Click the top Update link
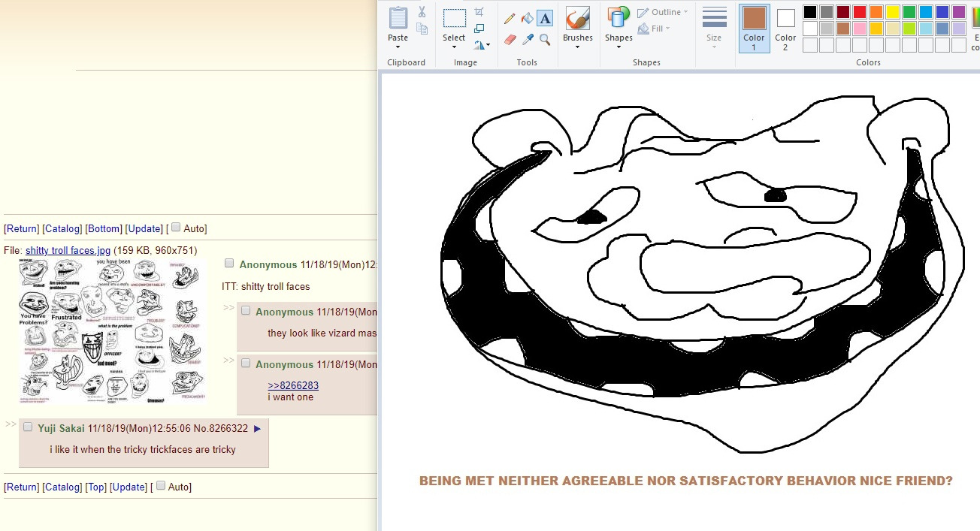Viewport: 980px width, 531px height. (144, 228)
